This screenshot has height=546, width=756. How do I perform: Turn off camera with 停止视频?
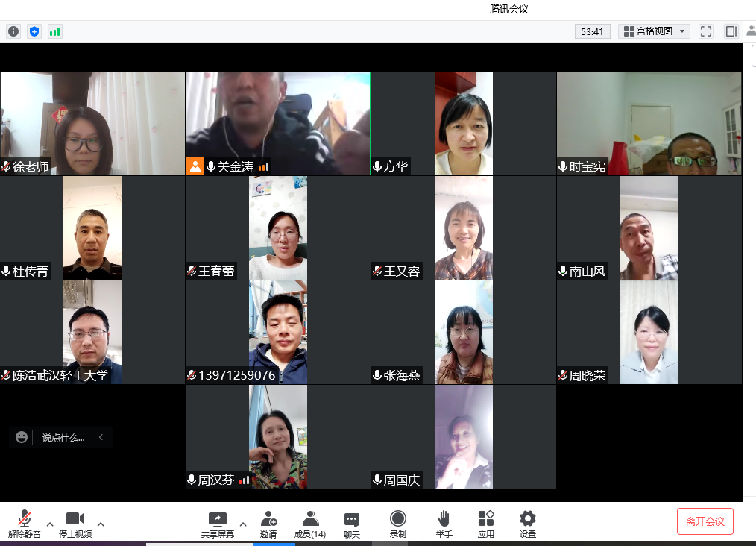[x=75, y=524]
